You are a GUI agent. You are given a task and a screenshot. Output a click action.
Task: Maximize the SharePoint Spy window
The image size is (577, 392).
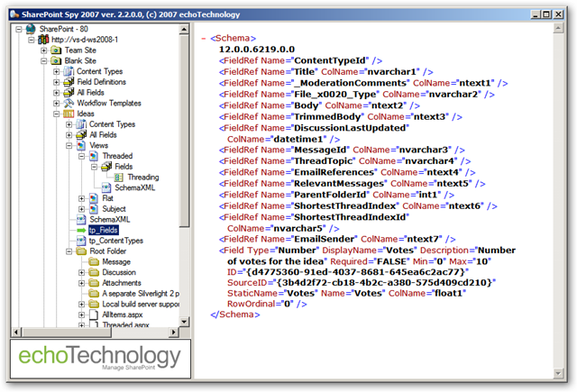click(547, 14)
